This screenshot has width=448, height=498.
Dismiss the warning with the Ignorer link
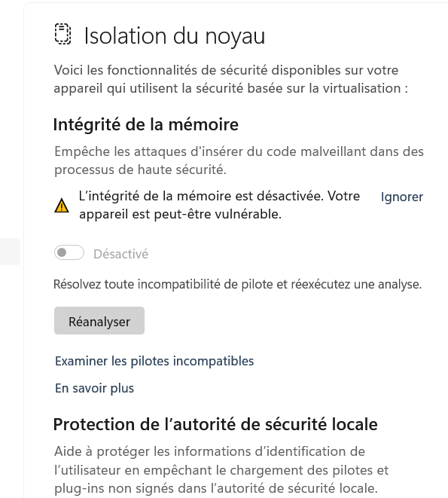402,197
